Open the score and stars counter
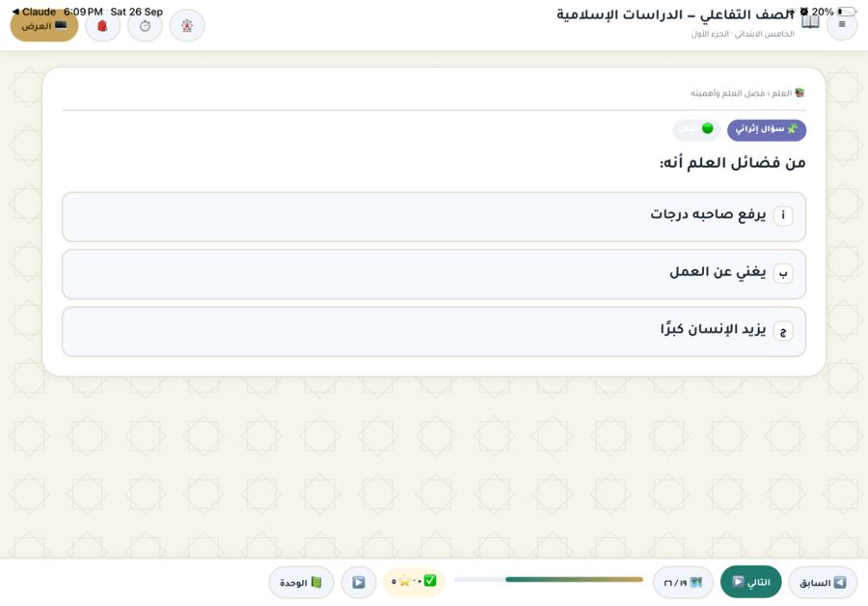 tap(414, 582)
